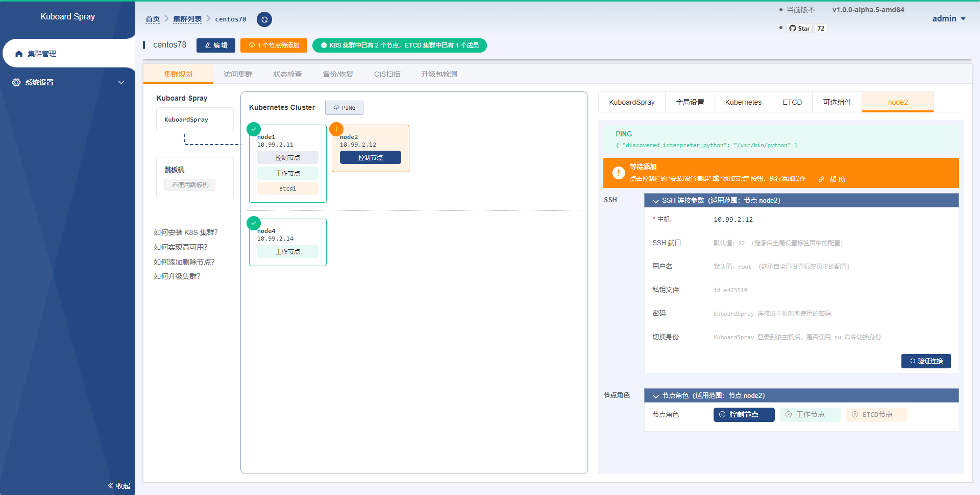Select the node2 tab

tap(898, 102)
